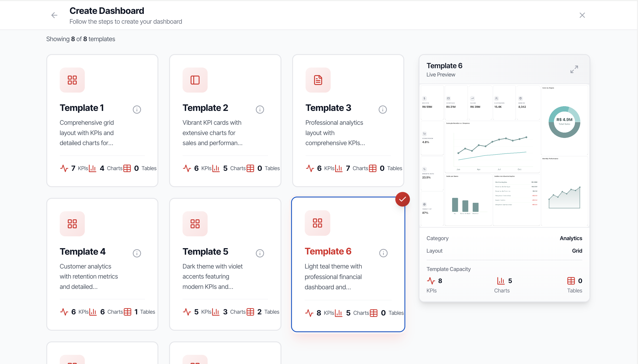Click the grid layout icon on Template 4
The width and height of the screenshot is (638, 364).
[x=72, y=224]
